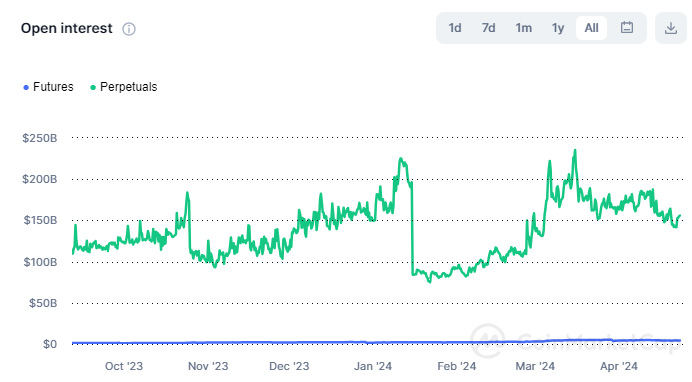Click the Nov '23 x-axis label
The height and width of the screenshot is (382, 692).
[208, 366]
